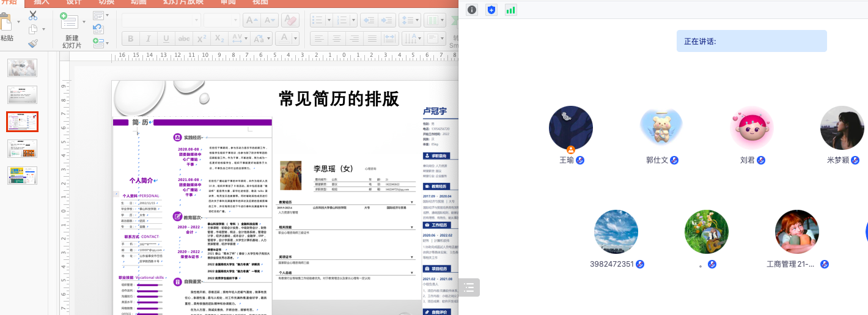Screen dimensions: 868x315
Task: Open the Character Spacing AV menu
Action: pyautogui.click(x=240, y=39)
